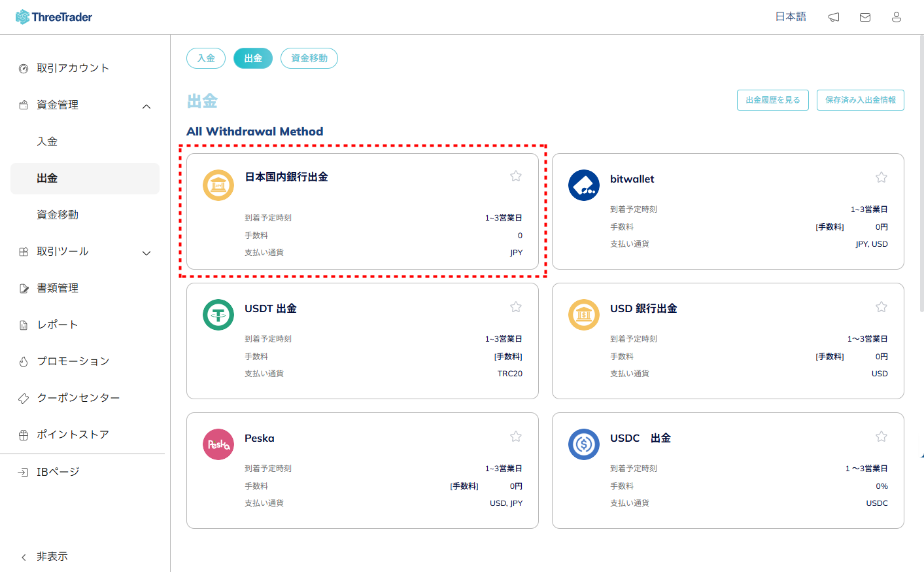The height and width of the screenshot is (572, 924).
Task: Open 出金 in the sidebar
Action: click(85, 179)
